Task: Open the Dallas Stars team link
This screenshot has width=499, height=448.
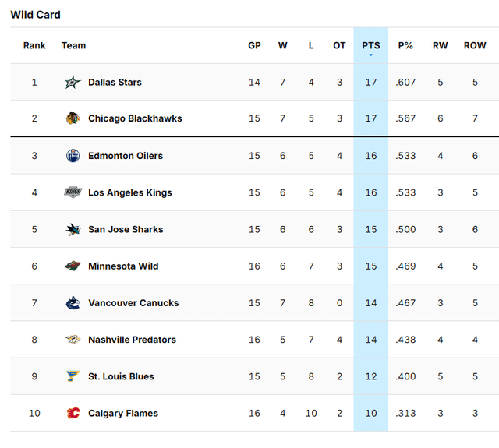Action: coord(115,82)
